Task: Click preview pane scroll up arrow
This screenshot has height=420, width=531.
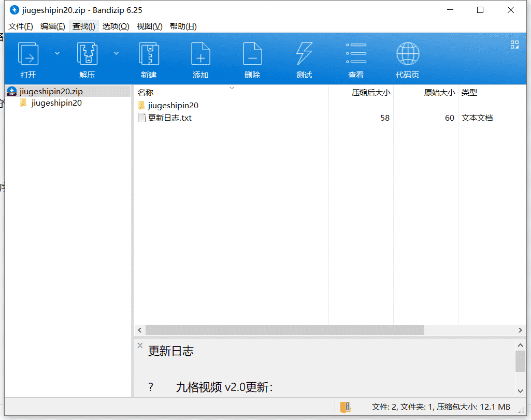Action: point(520,345)
